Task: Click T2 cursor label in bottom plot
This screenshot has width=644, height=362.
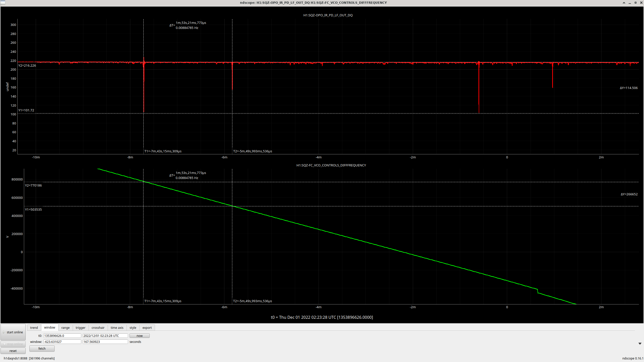Action: click(x=252, y=301)
